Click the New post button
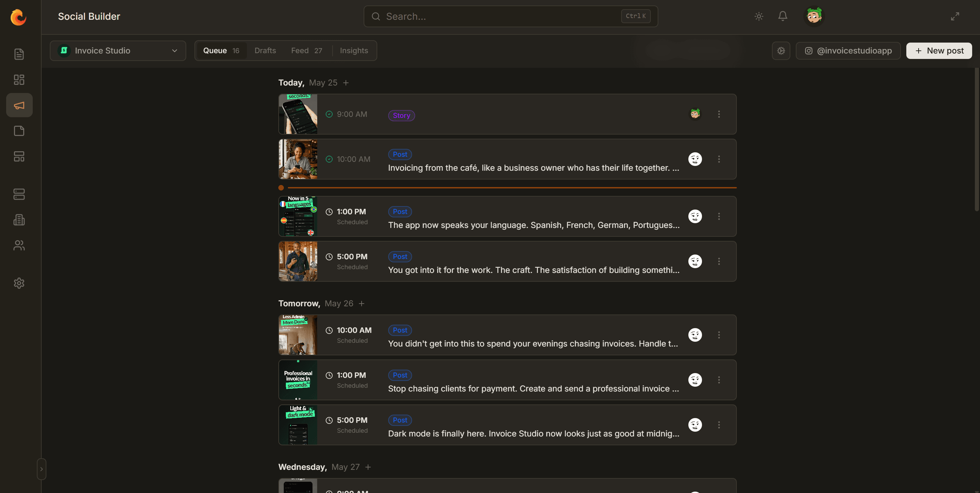Viewport: 980px width, 493px height. point(939,50)
